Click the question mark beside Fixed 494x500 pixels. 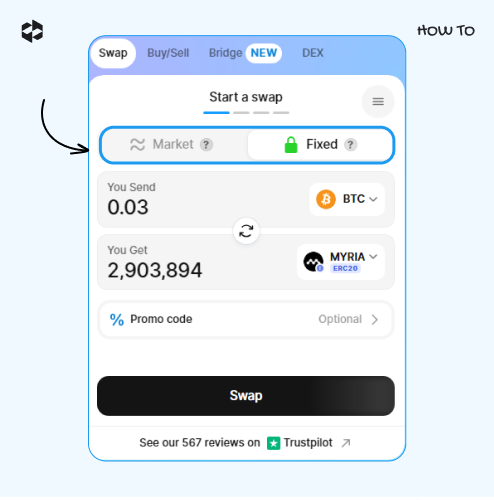[x=350, y=145]
